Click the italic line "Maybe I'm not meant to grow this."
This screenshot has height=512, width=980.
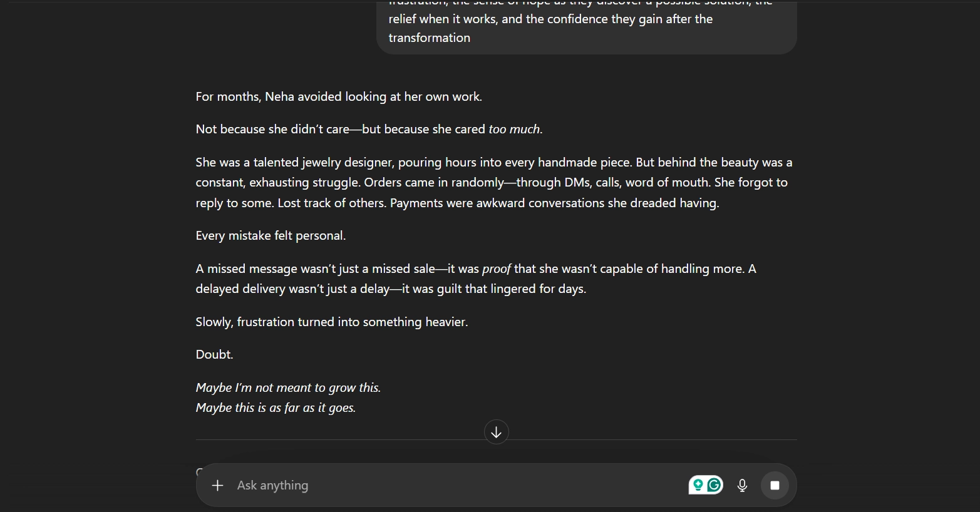tap(288, 387)
